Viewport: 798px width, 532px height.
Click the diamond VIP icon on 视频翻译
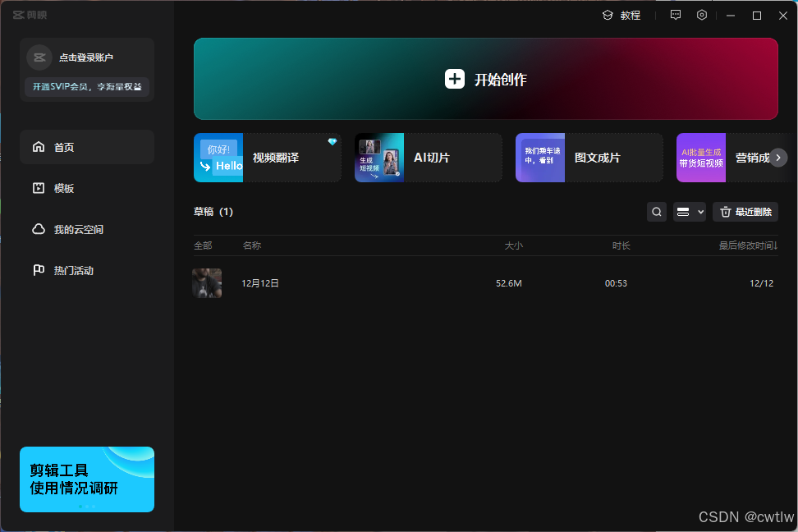(x=332, y=141)
